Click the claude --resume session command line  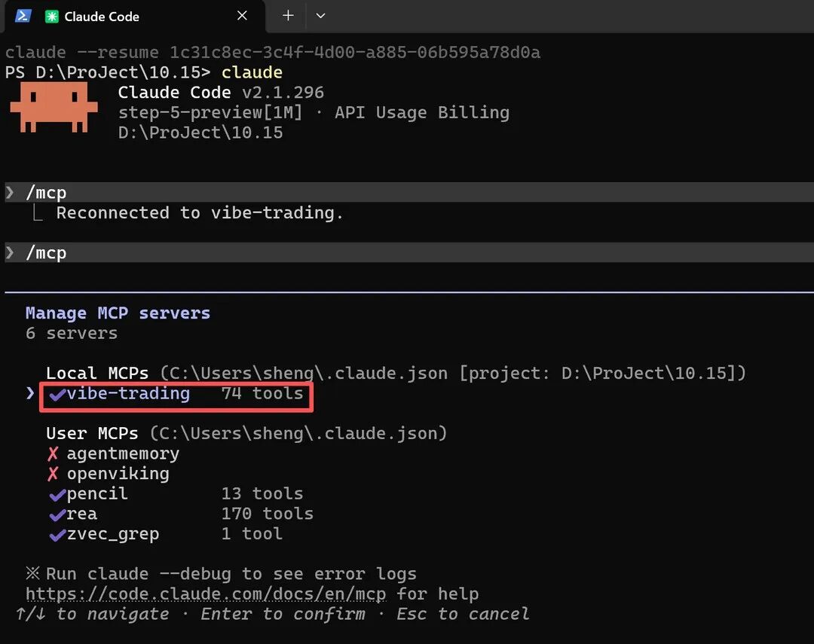273,53
